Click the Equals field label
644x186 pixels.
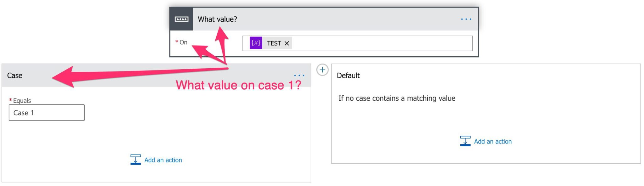coord(22,101)
